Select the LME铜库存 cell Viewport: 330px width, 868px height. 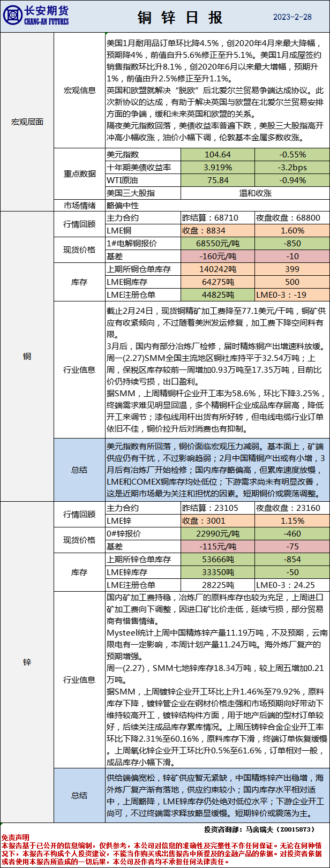coord(143,282)
